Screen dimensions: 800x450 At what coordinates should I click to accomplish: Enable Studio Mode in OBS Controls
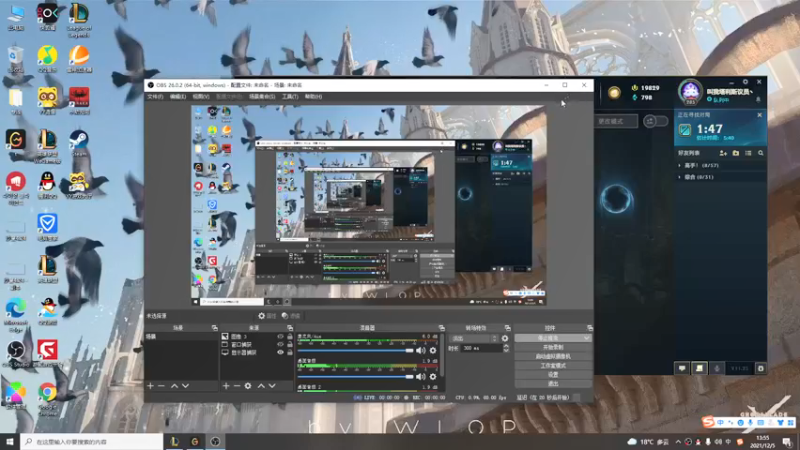[x=553, y=366]
